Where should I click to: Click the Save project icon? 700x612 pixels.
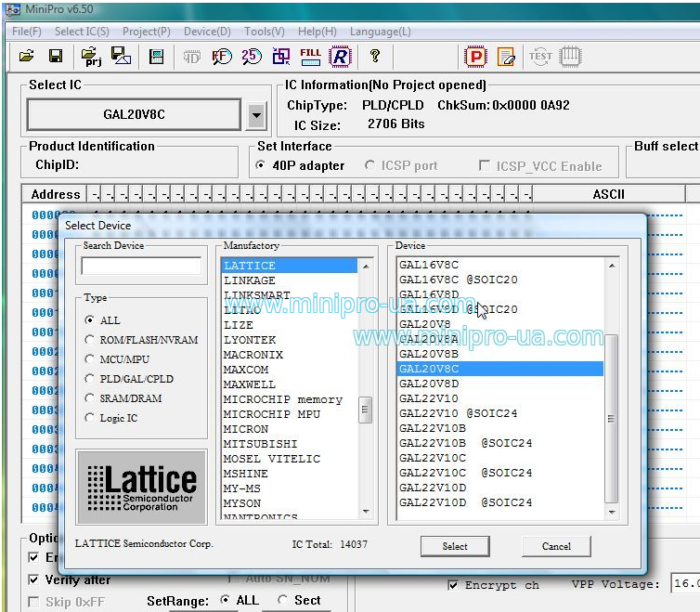(x=121, y=57)
